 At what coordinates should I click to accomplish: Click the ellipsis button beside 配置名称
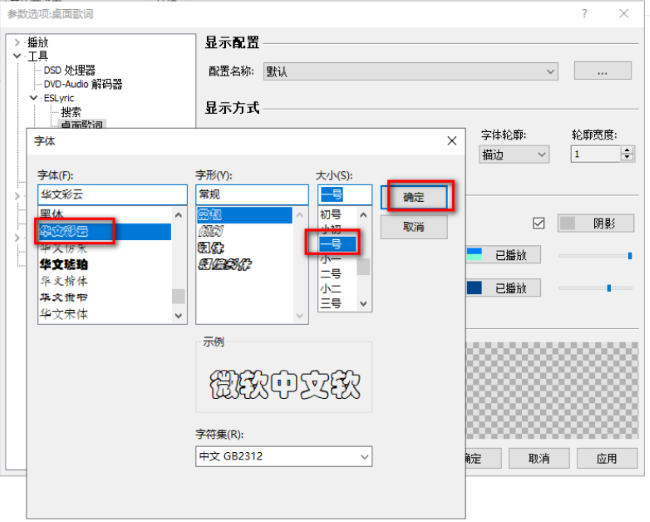[602, 72]
